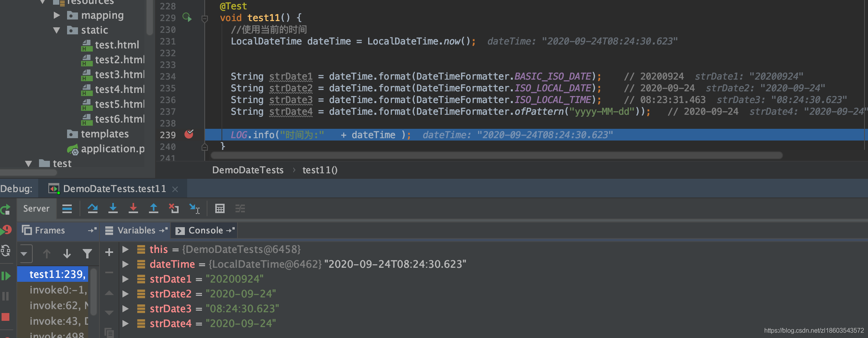Click the Force Step Into red arrow icon
This screenshot has height=338, width=868.
133,208
